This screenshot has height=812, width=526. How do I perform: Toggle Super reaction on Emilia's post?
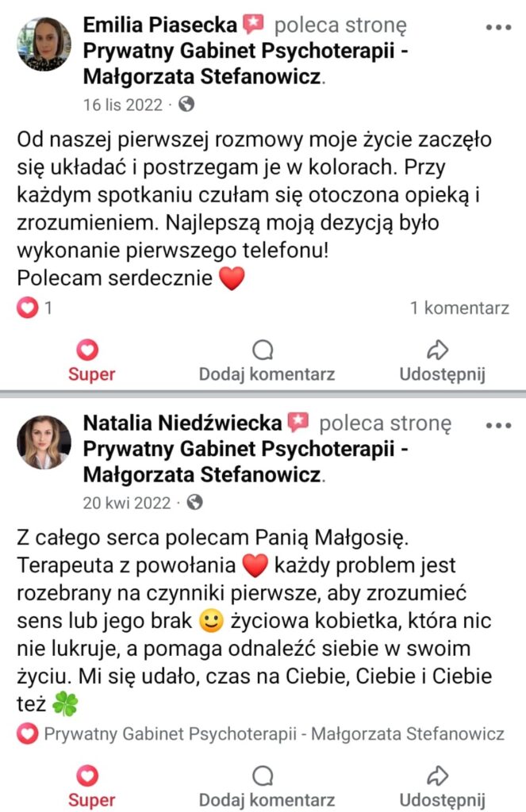(x=91, y=361)
